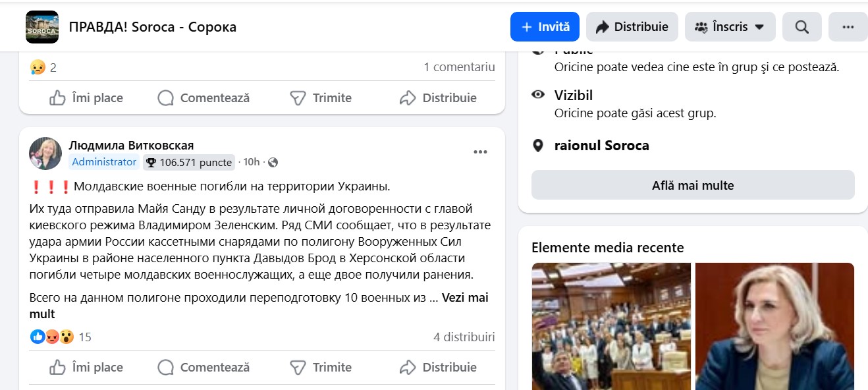Open the parliament hall media thumbnail

[x=611, y=326]
